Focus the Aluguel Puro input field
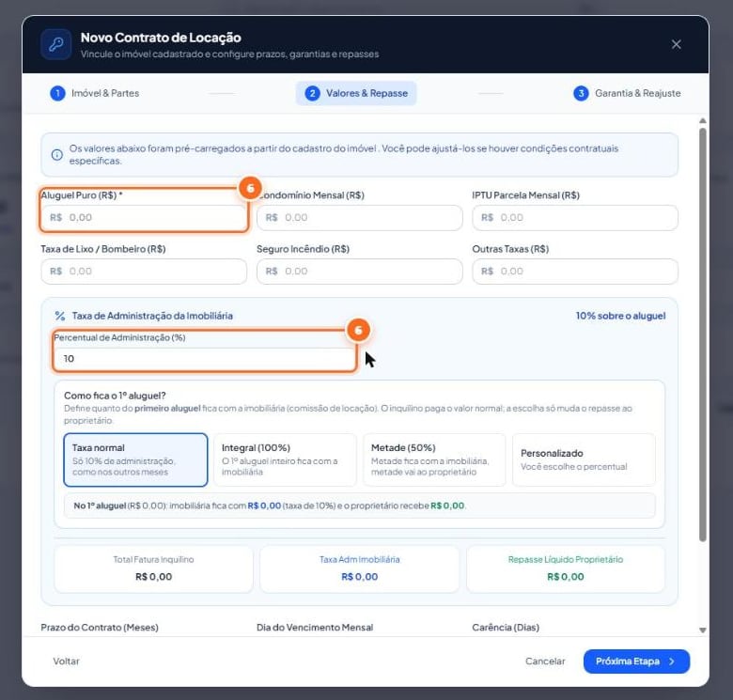 144,217
